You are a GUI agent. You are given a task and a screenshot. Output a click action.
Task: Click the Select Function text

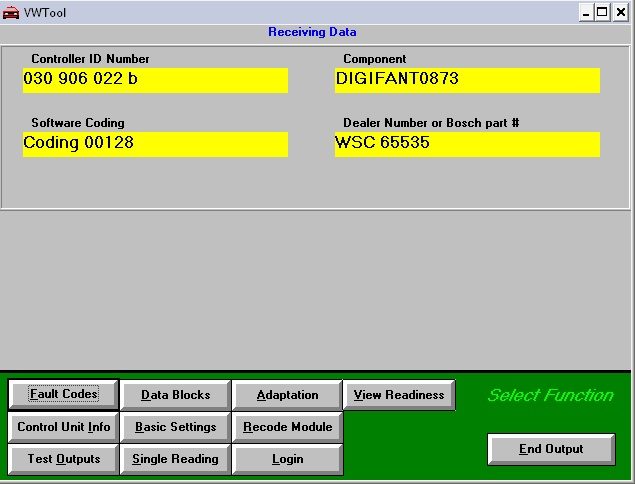tap(551, 395)
